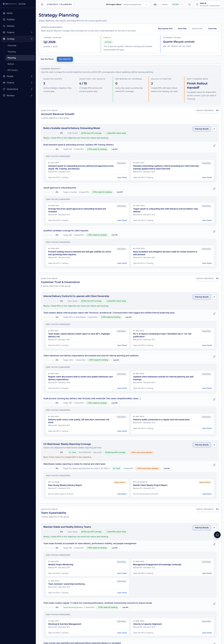Hide Key Results for Internal Delivery Control objective
The height and width of the screenshot is (644, 224).
click(202, 297)
